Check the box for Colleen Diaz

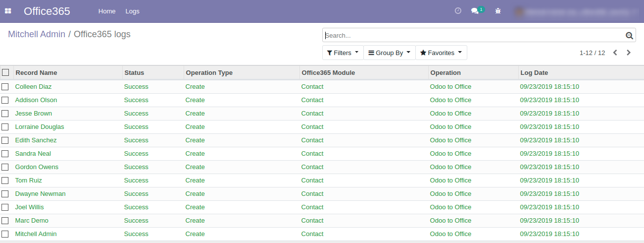click(5, 87)
